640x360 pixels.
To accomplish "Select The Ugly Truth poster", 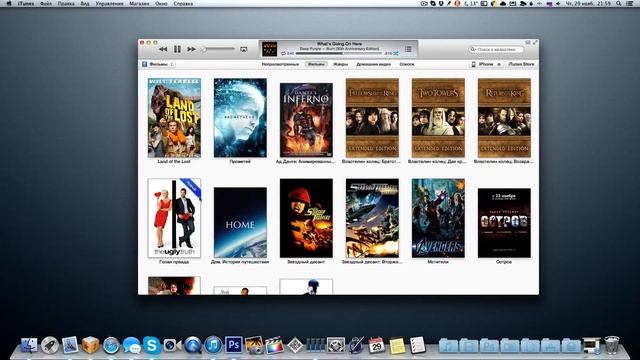I will [x=174, y=218].
